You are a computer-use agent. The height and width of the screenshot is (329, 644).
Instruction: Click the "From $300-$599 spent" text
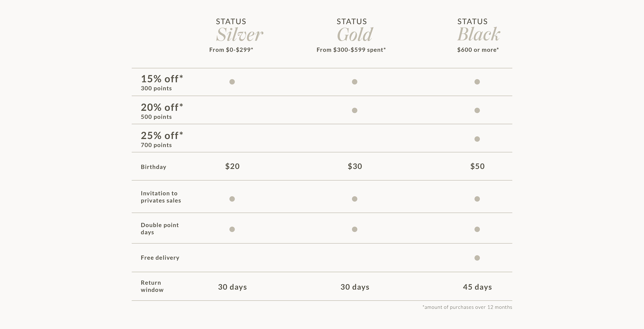(x=351, y=50)
